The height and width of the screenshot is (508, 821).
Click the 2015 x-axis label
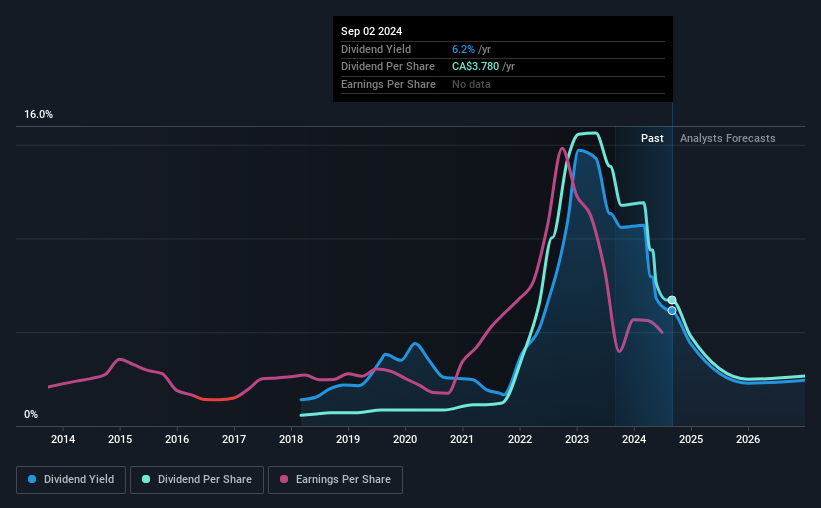tap(120, 439)
